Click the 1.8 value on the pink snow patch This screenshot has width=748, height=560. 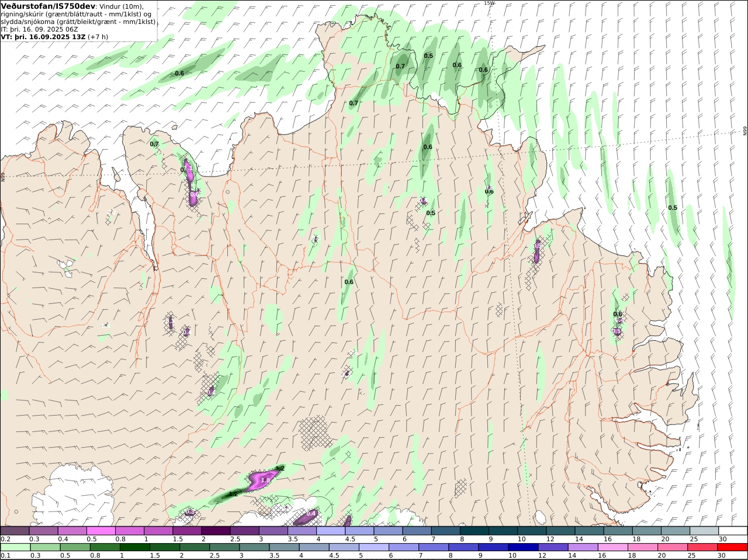point(265,480)
